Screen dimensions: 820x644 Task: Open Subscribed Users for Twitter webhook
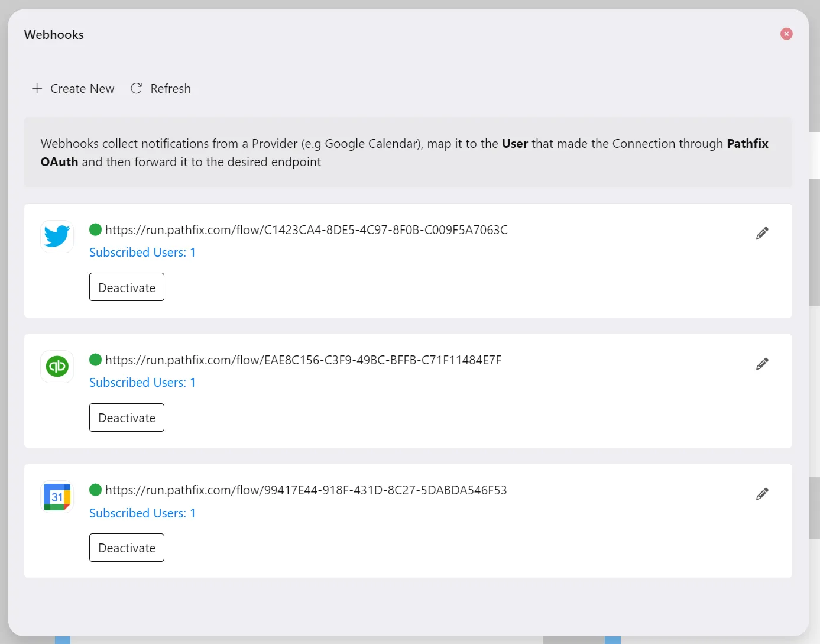tap(142, 253)
